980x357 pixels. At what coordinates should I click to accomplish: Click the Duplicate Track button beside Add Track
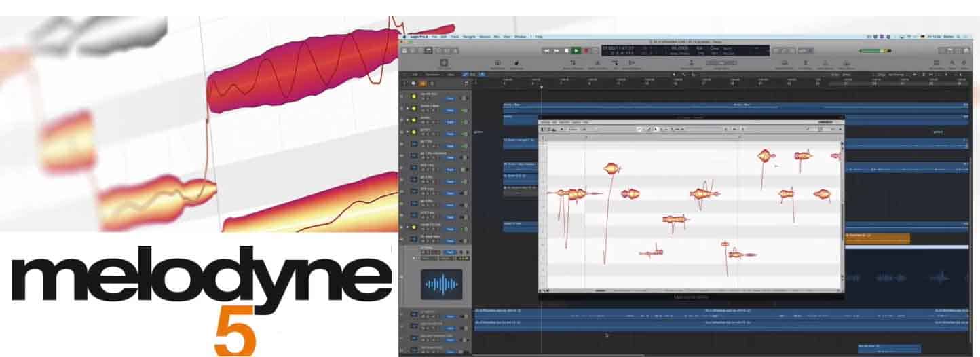click(413, 83)
